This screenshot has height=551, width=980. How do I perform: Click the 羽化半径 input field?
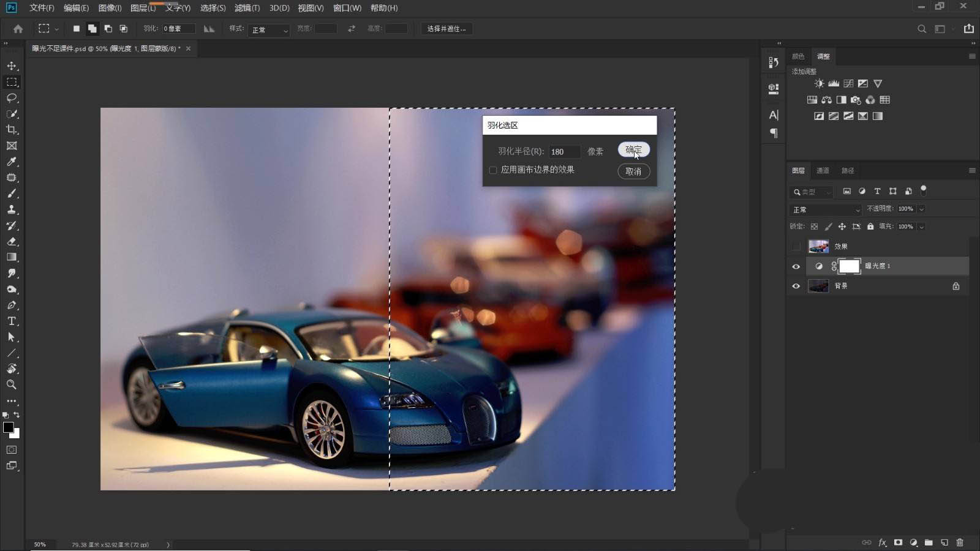point(563,152)
